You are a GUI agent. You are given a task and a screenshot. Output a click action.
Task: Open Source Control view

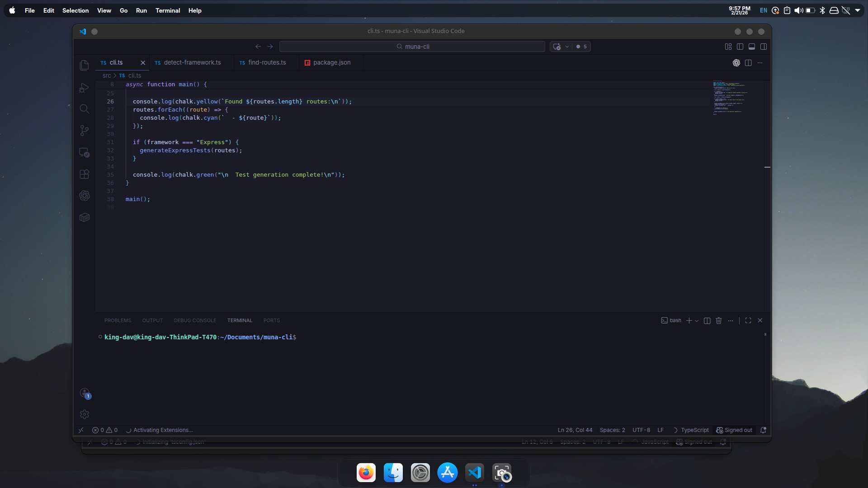(84, 131)
